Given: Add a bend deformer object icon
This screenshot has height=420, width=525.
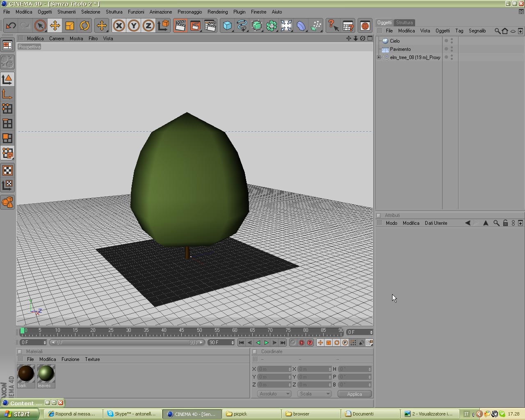Looking at the screenshot, I should coord(301,26).
